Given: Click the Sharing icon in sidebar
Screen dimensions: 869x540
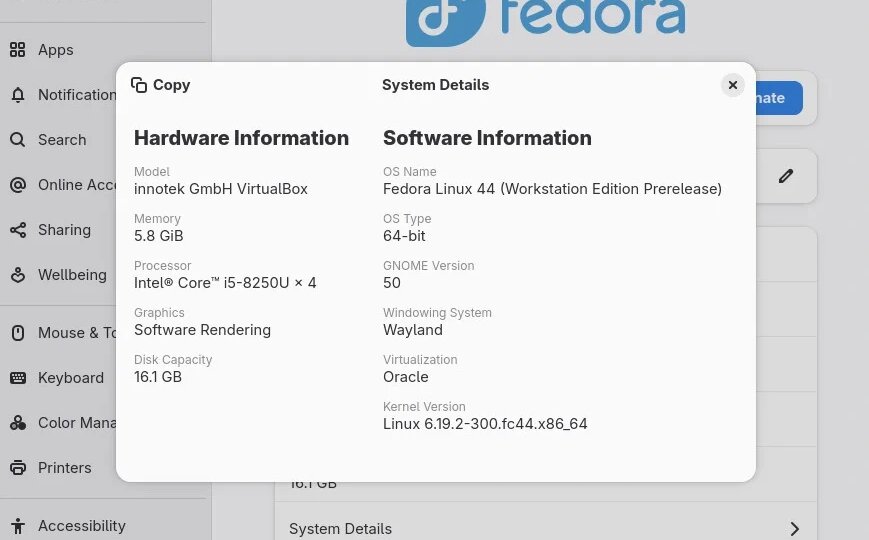Looking at the screenshot, I should click(18, 230).
